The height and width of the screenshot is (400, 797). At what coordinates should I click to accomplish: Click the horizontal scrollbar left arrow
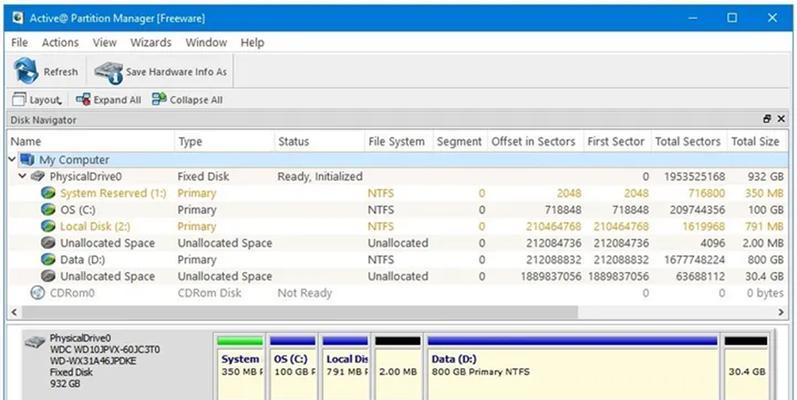(x=14, y=312)
